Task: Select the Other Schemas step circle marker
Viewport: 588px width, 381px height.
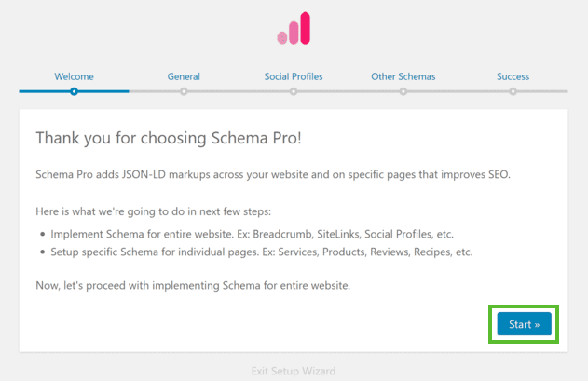Action: pos(403,91)
